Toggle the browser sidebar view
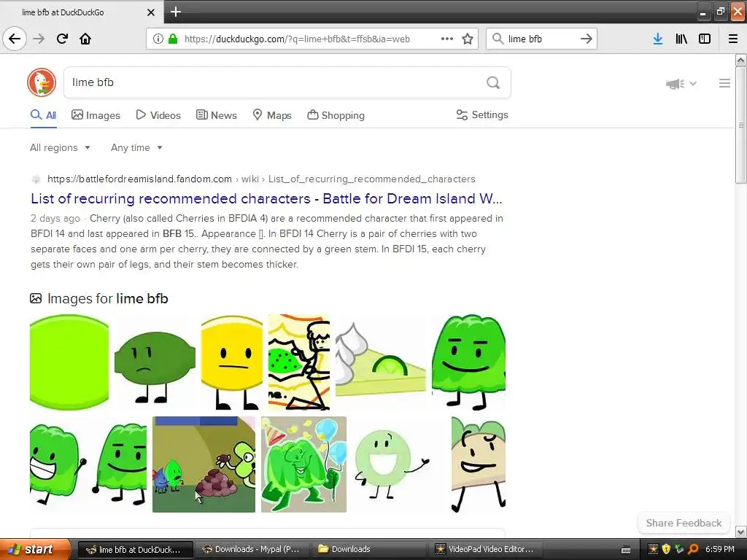Viewport: 747px width, 560px height. pos(705,39)
